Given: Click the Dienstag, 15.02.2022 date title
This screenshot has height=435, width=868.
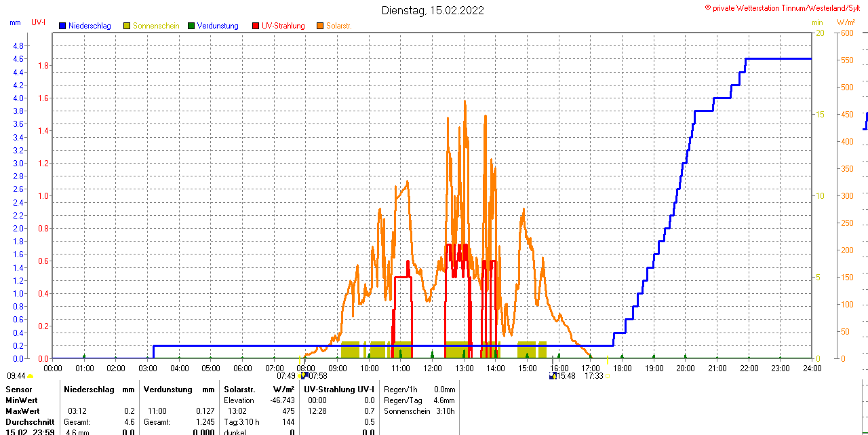Looking at the screenshot, I should (433, 10).
